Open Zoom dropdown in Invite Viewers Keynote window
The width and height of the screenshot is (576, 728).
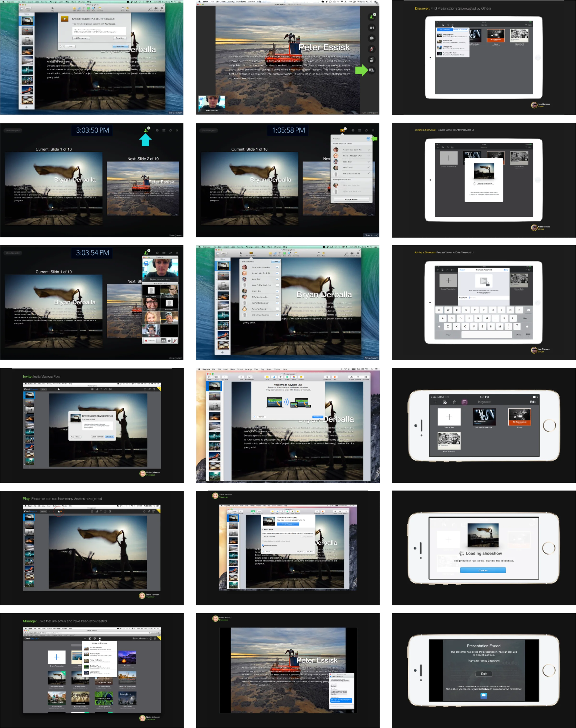[x=224, y=253]
